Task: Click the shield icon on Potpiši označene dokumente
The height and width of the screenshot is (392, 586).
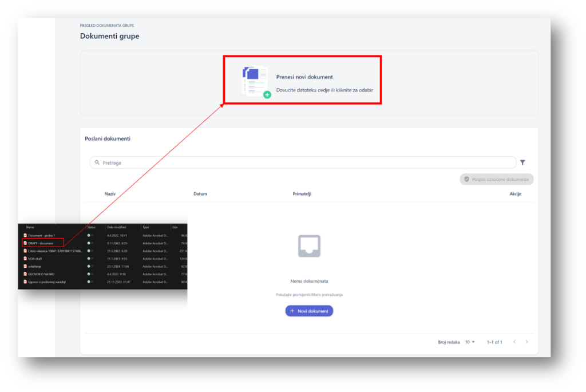Action: click(467, 179)
